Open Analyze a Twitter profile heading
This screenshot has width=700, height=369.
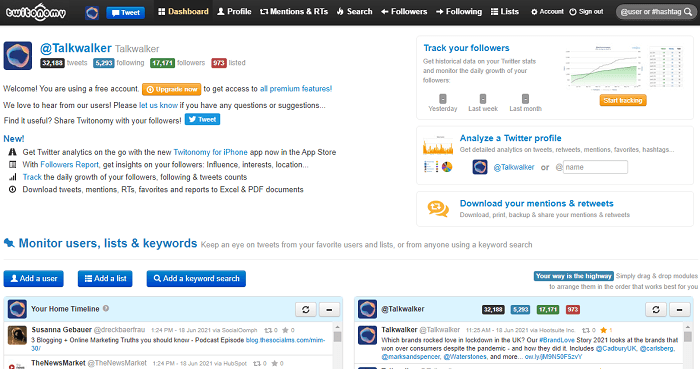click(511, 138)
